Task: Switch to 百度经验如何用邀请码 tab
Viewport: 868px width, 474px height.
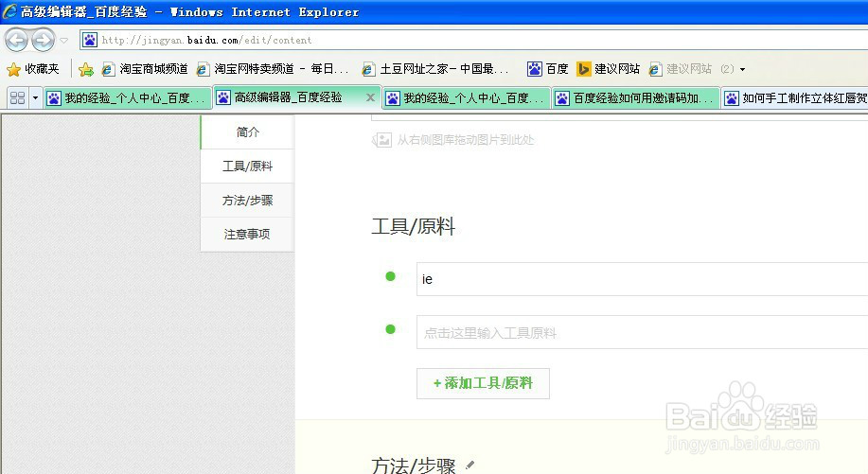Action: pos(635,98)
